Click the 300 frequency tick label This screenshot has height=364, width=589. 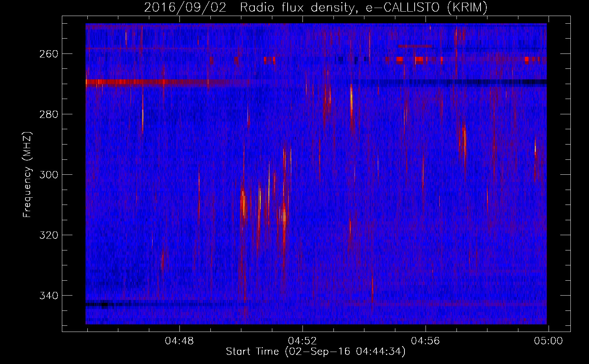pos(48,175)
